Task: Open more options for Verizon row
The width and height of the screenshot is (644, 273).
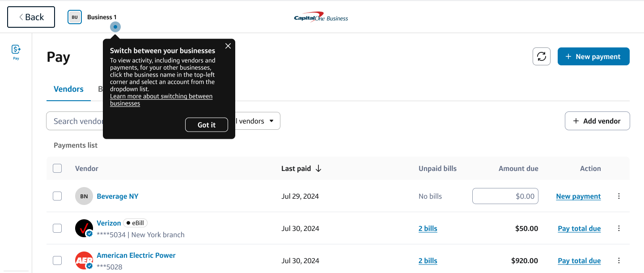Action: (619, 228)
